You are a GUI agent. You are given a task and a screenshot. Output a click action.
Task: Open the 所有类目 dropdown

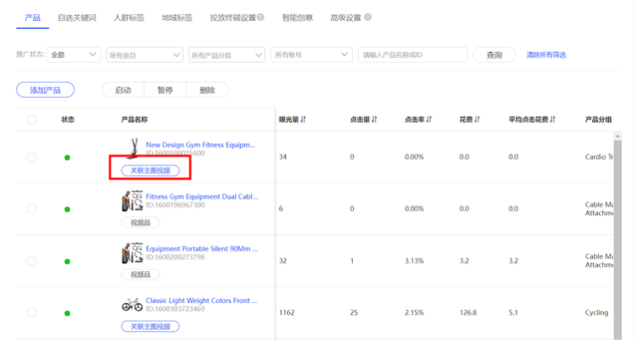pyautogui.click(x=144, y=55)
